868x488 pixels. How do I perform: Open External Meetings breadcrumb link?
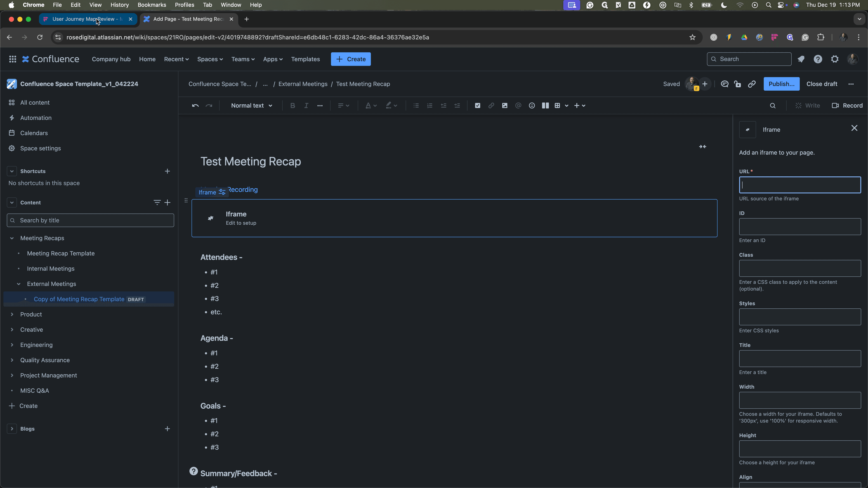pos(303,84)
